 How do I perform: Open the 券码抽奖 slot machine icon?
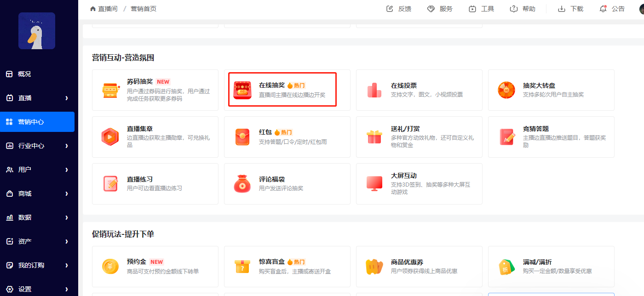click(110, 90)
